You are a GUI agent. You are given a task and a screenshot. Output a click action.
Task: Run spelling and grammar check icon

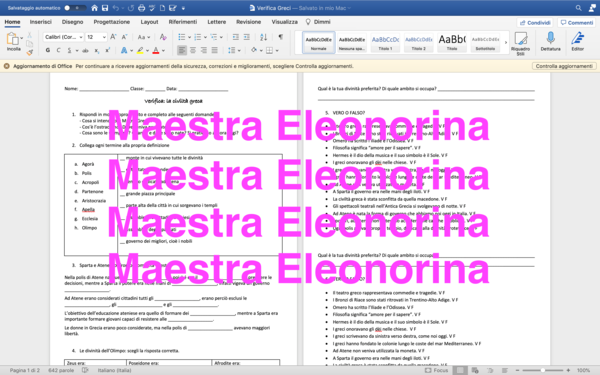click(152, 8)
